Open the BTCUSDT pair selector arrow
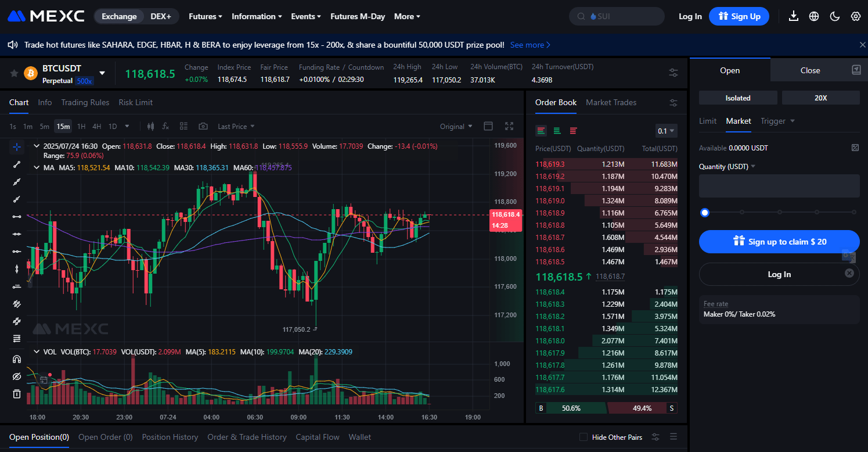The height and width of the screenshot is (452, 868). point(102,73)
